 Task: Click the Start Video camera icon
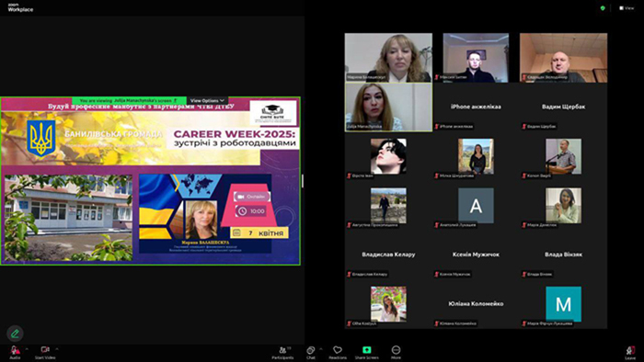(x=45, y=350)
